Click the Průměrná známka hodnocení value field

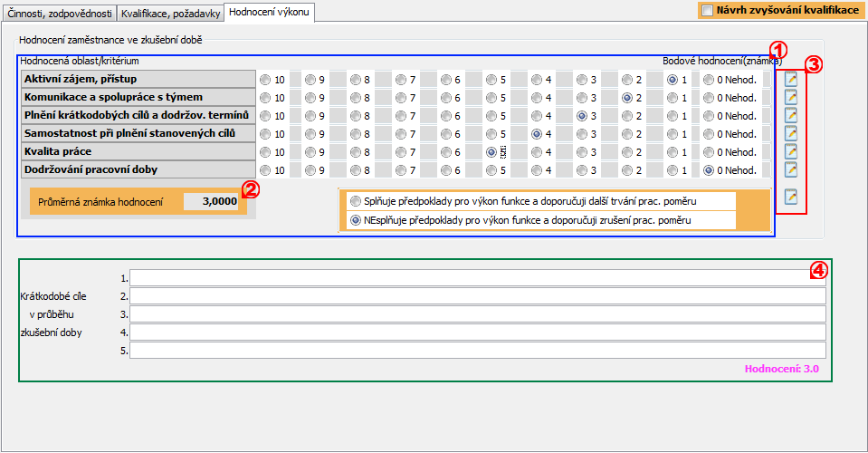211,201
